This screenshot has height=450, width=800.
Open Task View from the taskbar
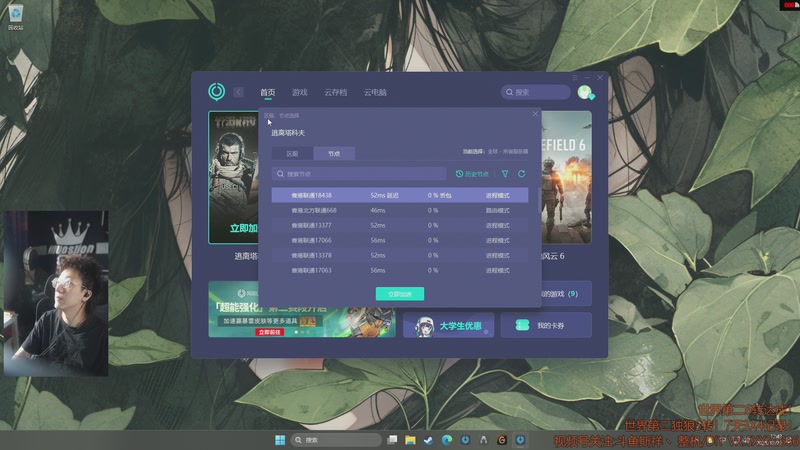(x=392, y=440)
